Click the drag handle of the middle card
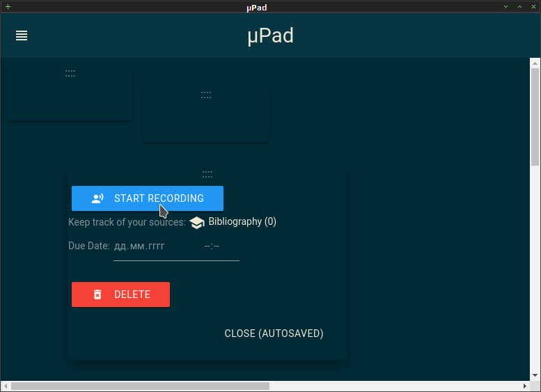Screen dimensions: 541x392 pos(206,95)
